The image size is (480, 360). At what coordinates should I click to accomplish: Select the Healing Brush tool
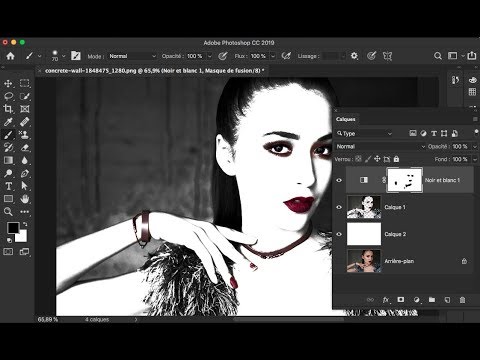(x=24, y=122)
